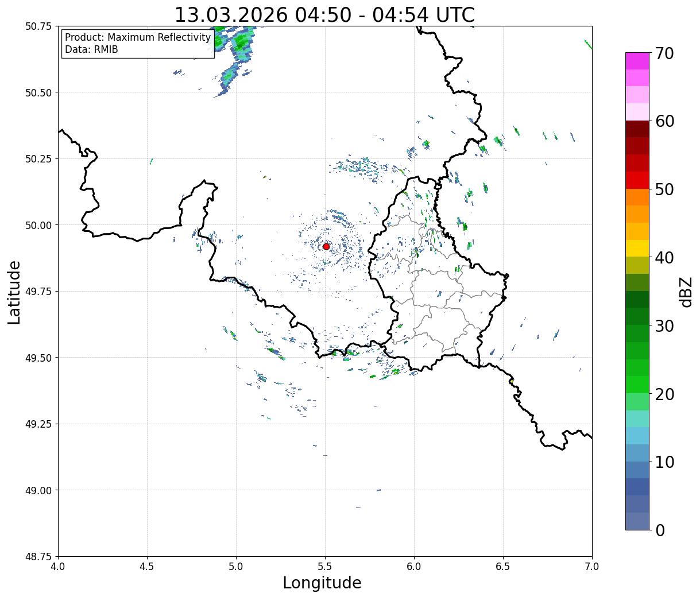700x597 pixels.
Task: Click the grey-blue bottom colorbar swatch
Action: tap(637, 521)
